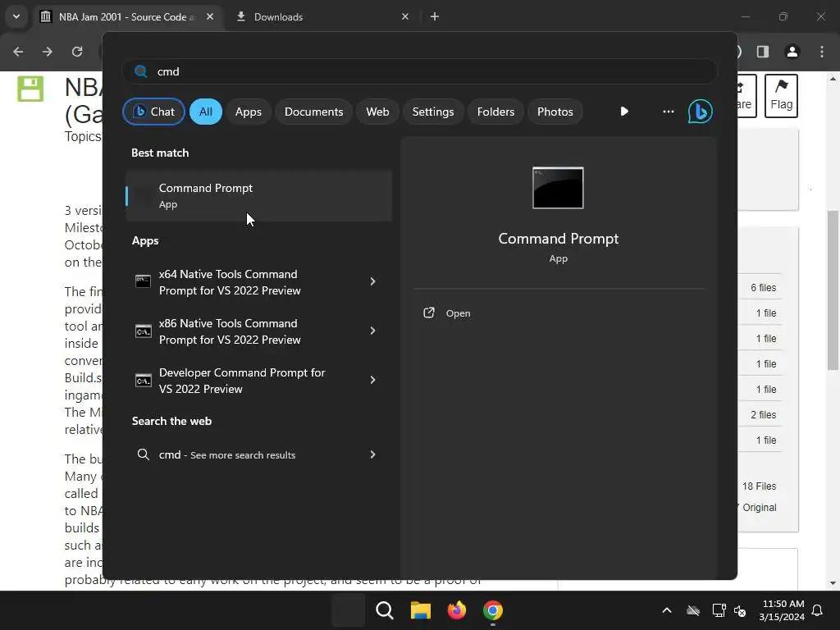Viewport: 840px width, 630px height.
Task: Toggle the browser side panel
Action: tap(763, 52)
